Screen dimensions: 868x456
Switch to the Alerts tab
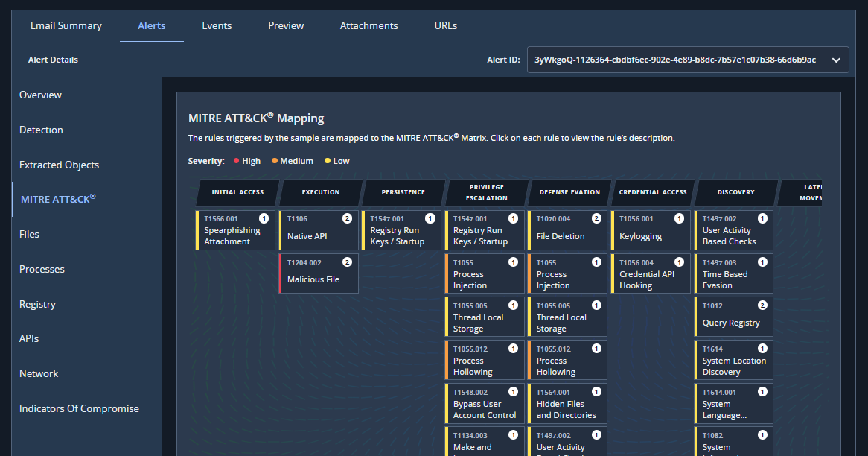152,25
